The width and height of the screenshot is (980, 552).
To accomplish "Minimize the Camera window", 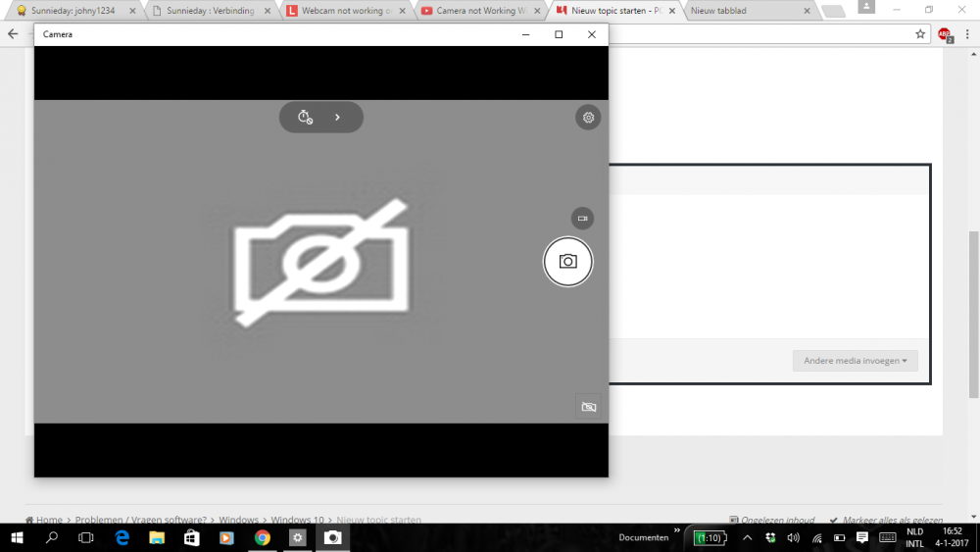I will 525,34.
